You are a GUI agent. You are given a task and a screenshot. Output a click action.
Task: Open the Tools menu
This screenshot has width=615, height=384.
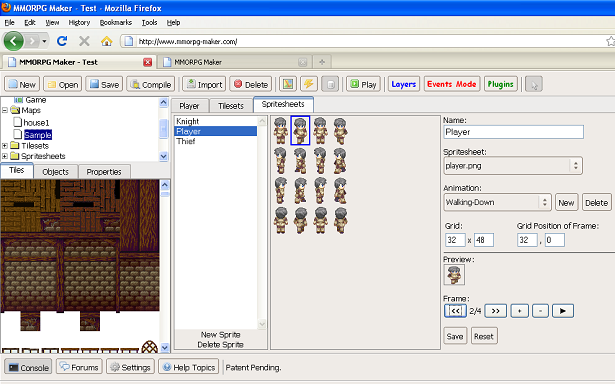tap(149, 22)
